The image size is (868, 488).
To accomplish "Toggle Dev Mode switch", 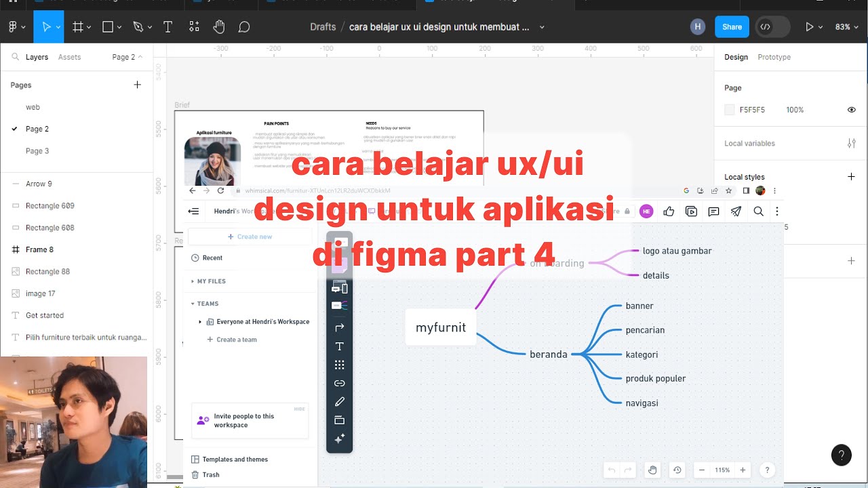I will (773, 27).
